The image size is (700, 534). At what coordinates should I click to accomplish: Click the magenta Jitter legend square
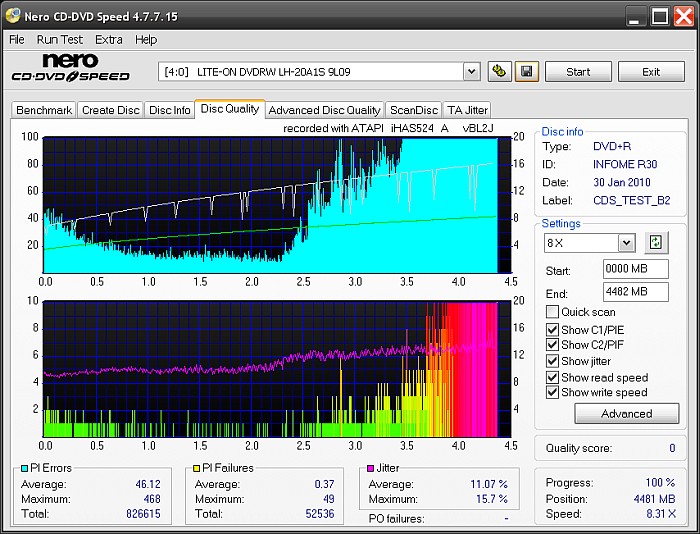click(369, 468)
